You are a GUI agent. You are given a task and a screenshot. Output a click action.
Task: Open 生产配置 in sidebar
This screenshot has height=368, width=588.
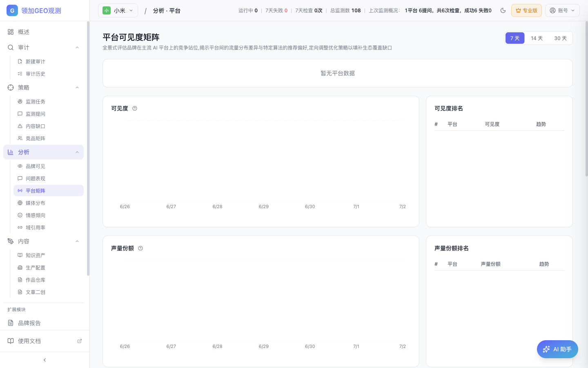coord(49,267)
